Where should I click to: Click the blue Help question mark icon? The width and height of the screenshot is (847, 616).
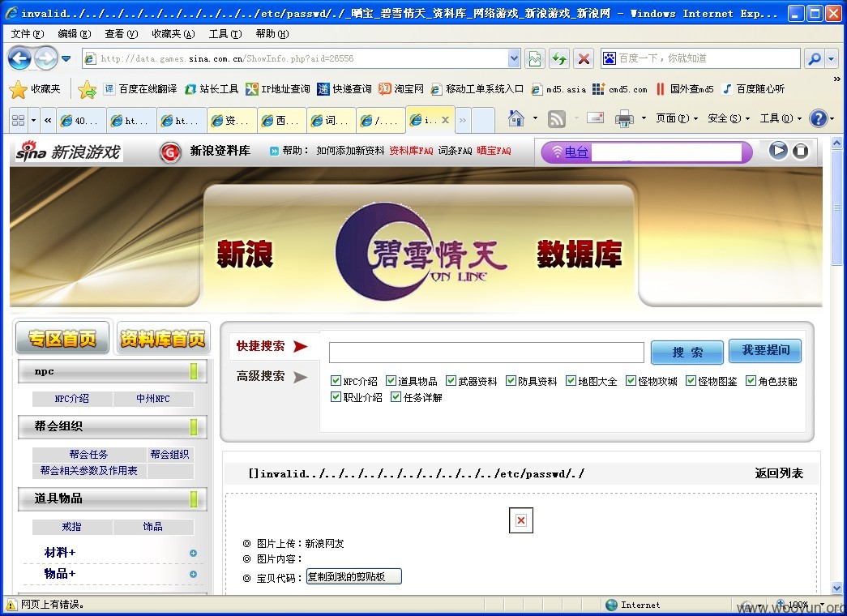(x=819, y=118)
